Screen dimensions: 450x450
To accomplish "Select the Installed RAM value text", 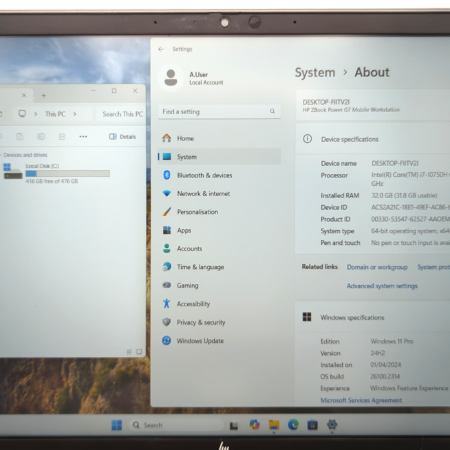I will [x=404, y=195].
